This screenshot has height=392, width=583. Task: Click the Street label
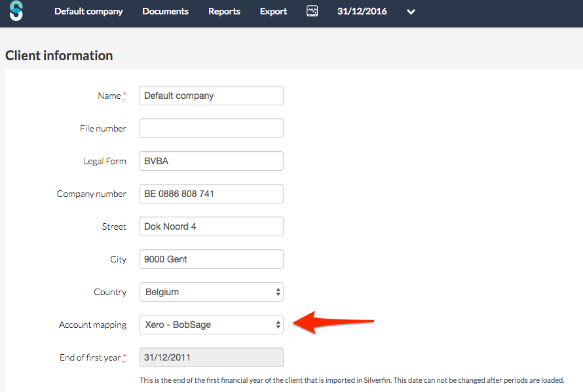tap(114, 226)
